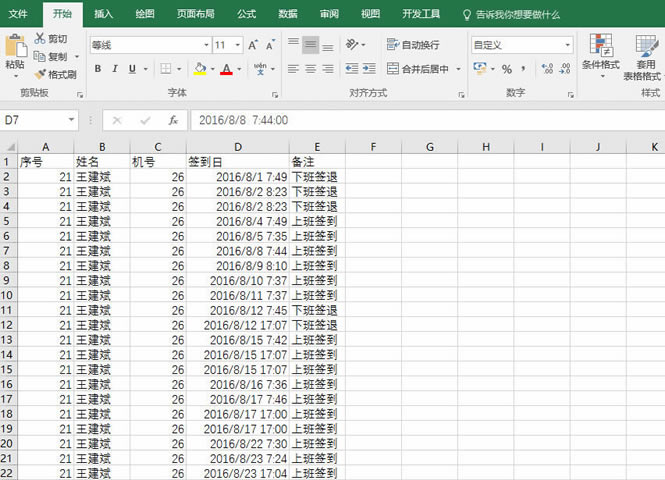The image size is (665, 480).
Task: Open the 文件 File tab
Action: pyautogui.click(x=18, y=14)
